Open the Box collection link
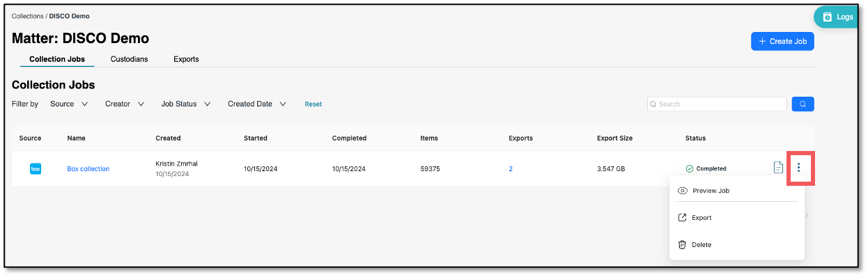 tap(88, 168)
